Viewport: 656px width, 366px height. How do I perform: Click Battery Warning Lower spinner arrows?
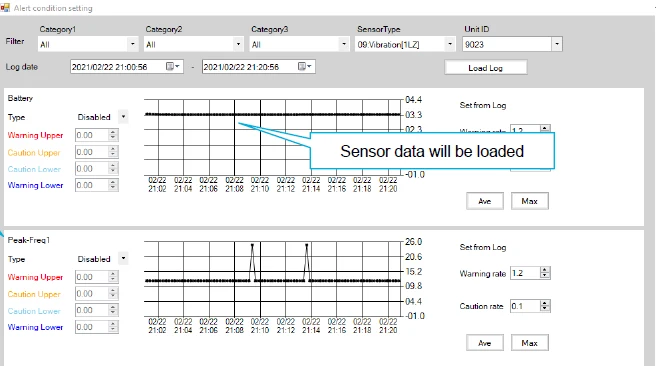pyautogui.click(x=113, y=185)
